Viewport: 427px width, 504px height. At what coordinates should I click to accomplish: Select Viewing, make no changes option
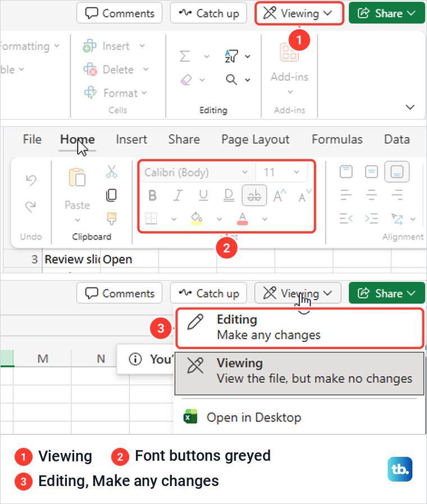point(299,373)
